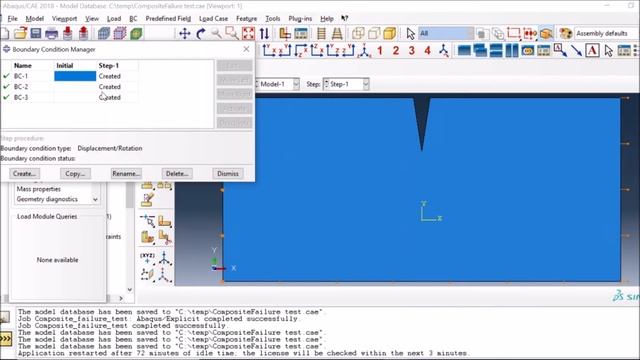Click the command line interface prompt icon
The width and height of the screenshot is (640, 360).
click(6, 338)
